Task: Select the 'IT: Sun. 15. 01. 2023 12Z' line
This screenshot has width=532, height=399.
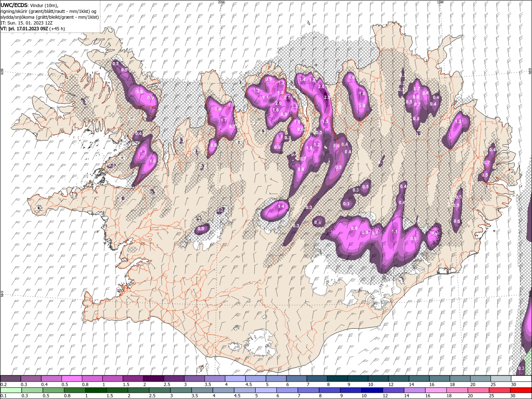Action: tap(27, 23)
